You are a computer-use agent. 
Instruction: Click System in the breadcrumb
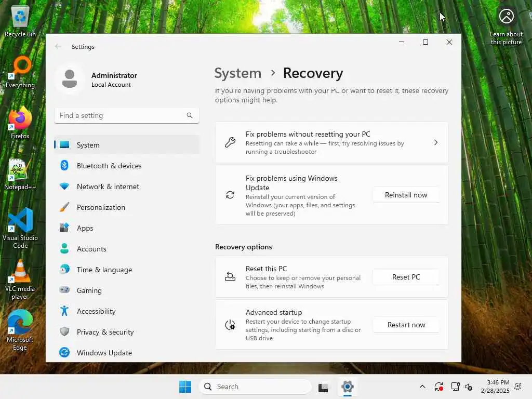point(238,73)
